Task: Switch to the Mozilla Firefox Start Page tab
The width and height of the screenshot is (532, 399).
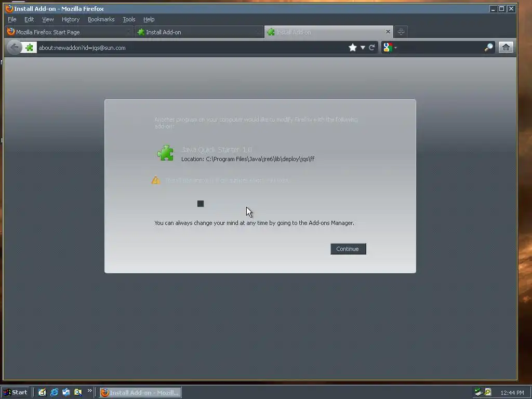Action: click(69, 32)
